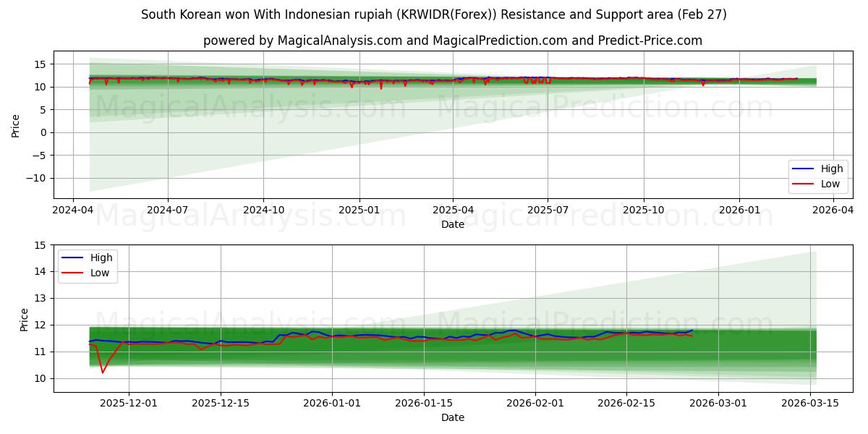Click the 2025-10 date tick label
The height and width of the screenshot is (434, 868).
[644, 209]
